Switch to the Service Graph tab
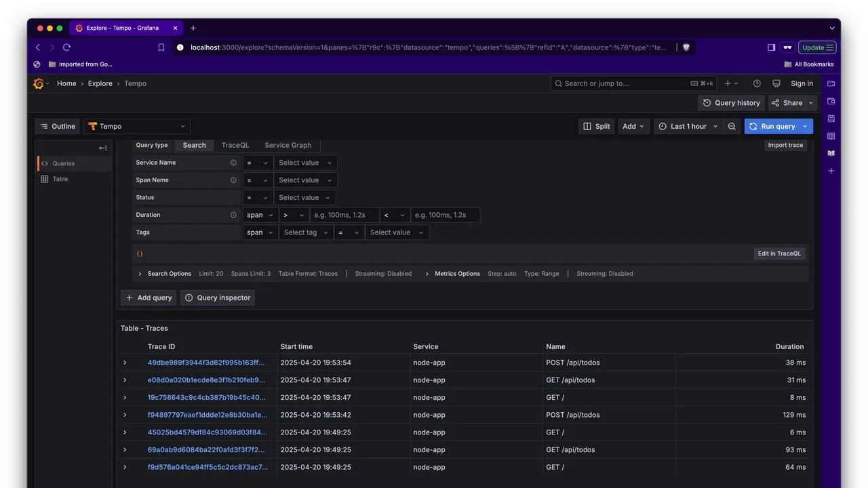Viewport: 868px width, 488px height. click(288, 145)
